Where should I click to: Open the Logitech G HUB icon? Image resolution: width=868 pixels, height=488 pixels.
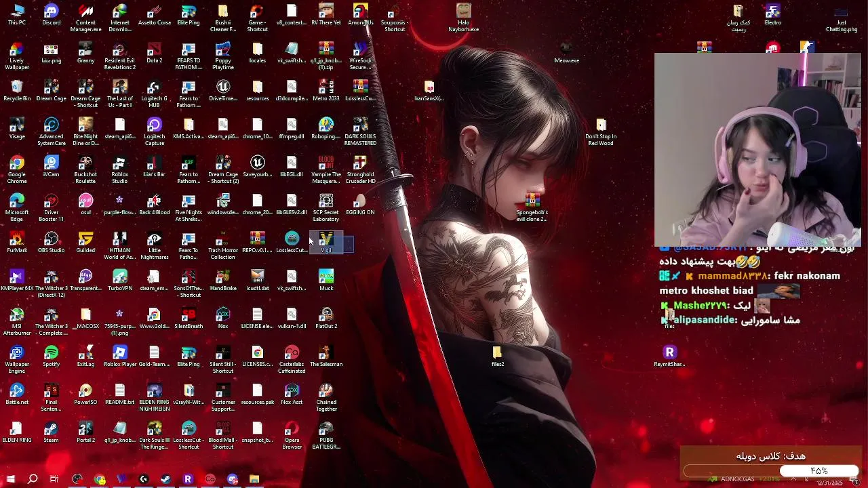click(155, 94)
